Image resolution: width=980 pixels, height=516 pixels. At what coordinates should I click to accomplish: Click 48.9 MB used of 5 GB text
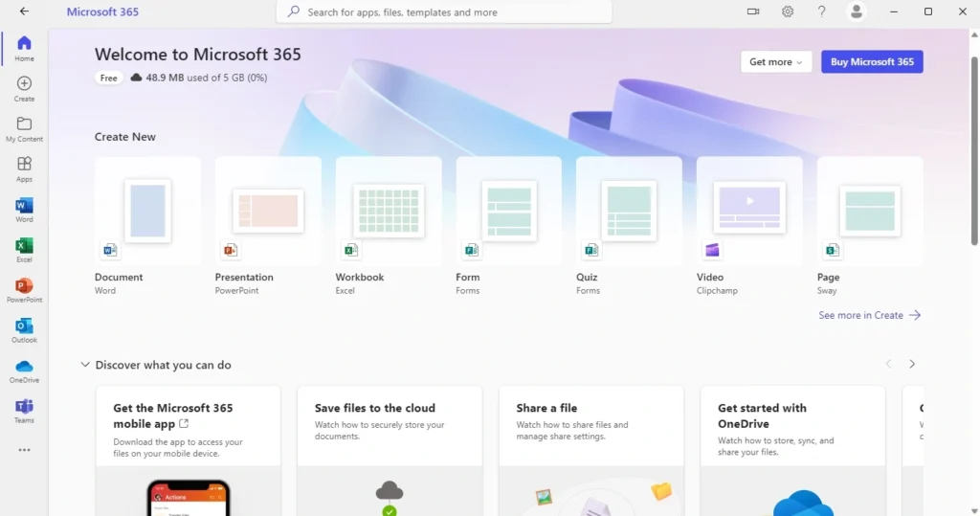click(207, 78)
